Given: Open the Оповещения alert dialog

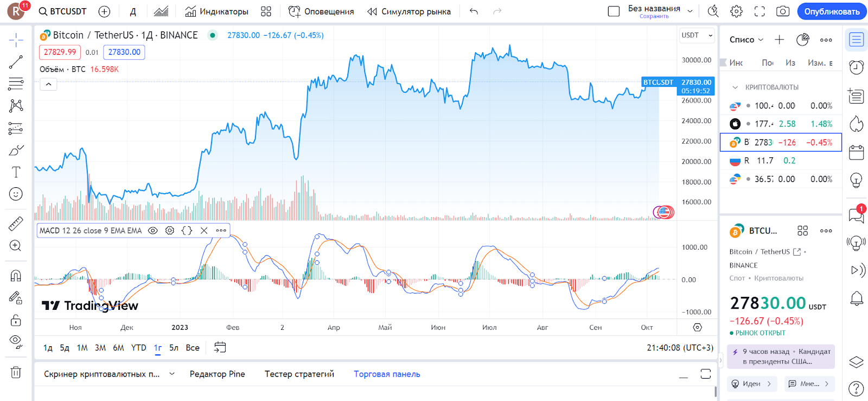Looking at the screenshot, I should tap(321, 11).
